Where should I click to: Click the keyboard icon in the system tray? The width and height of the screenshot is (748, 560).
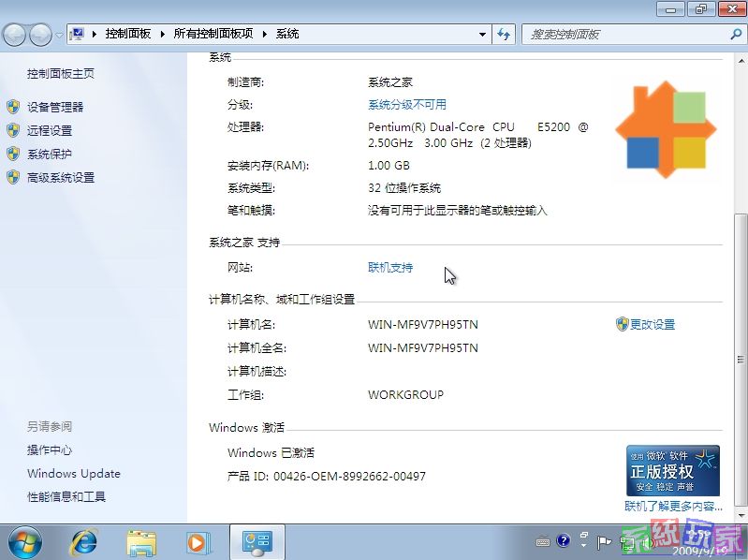[543, 542]
